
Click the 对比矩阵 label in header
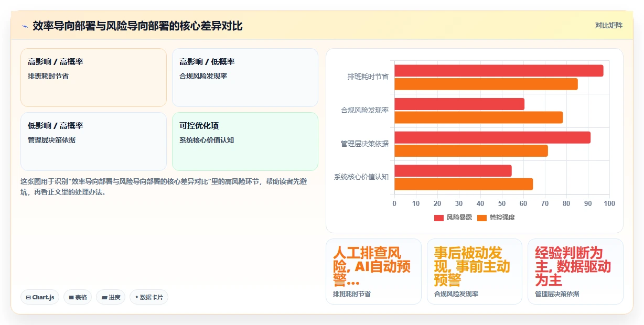[x=609, y=26]
